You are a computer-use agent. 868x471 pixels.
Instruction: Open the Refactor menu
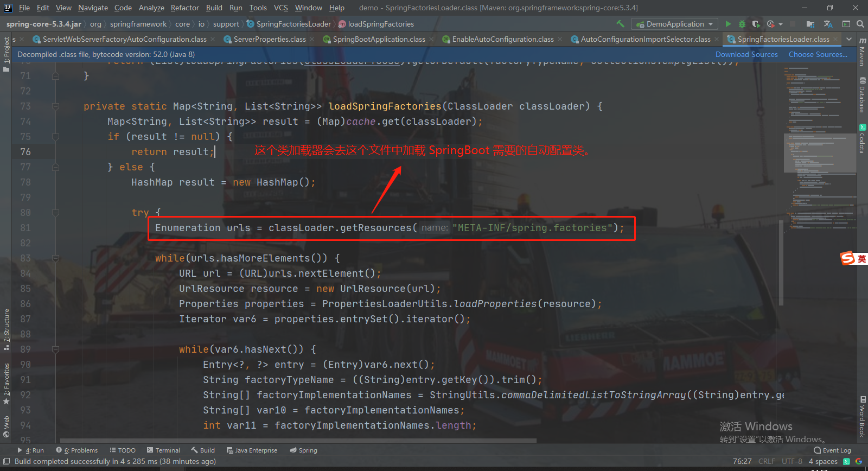[184, 8]
